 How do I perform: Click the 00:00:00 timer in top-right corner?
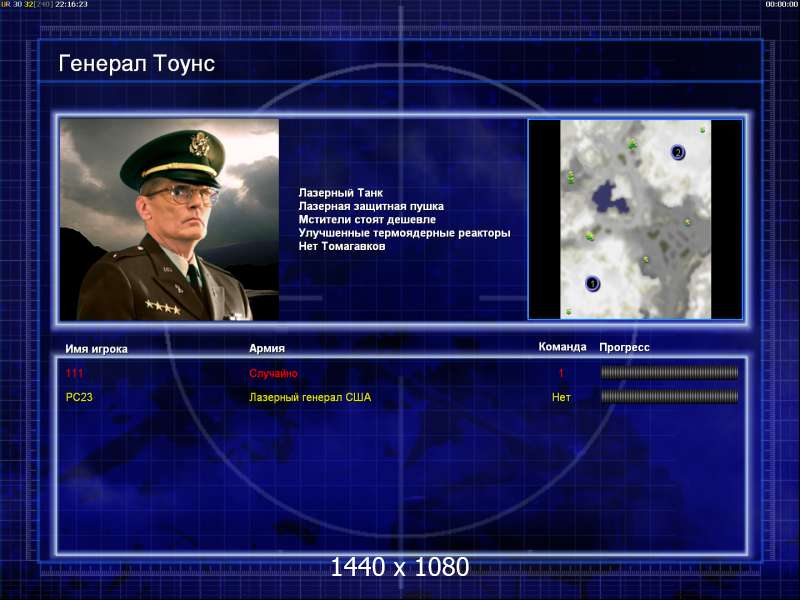(x=782, y=4)
